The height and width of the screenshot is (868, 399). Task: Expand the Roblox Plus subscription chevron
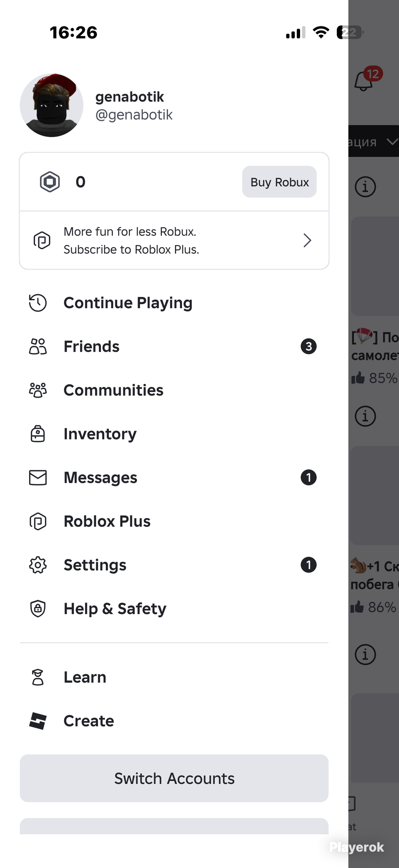point(307,240)
